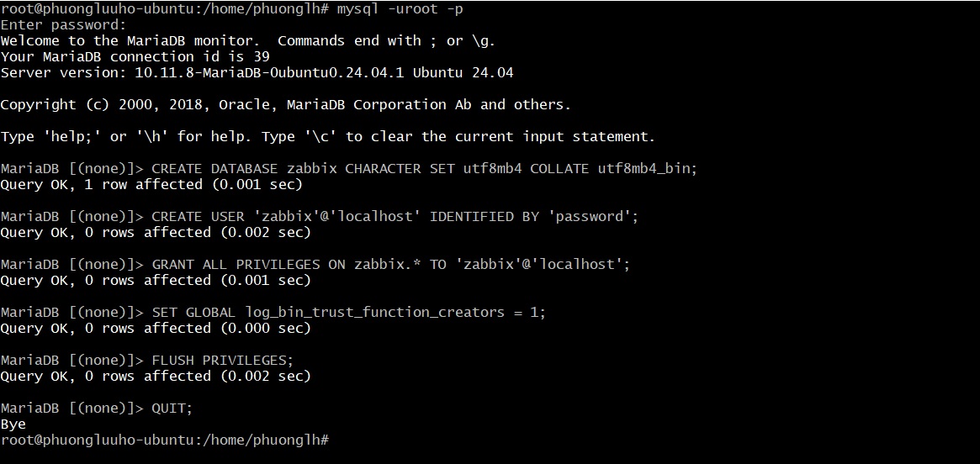Click the CREATE DATABASE zabbix statement

[x=425, y=168]
